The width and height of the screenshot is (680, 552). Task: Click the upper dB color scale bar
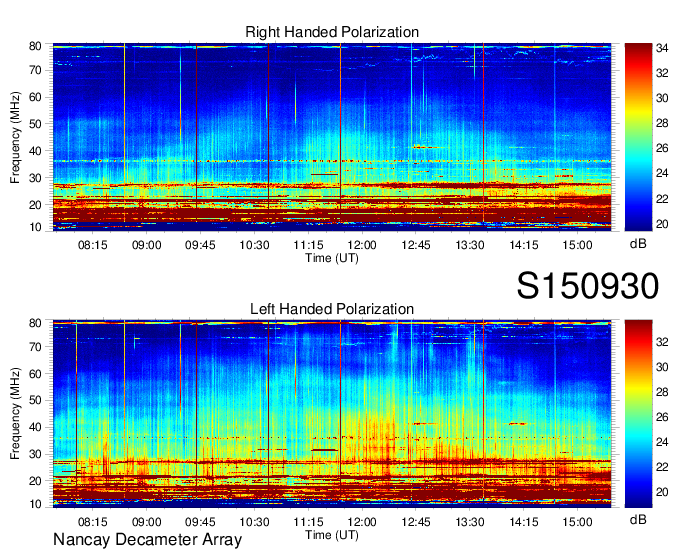pos(638,137)
